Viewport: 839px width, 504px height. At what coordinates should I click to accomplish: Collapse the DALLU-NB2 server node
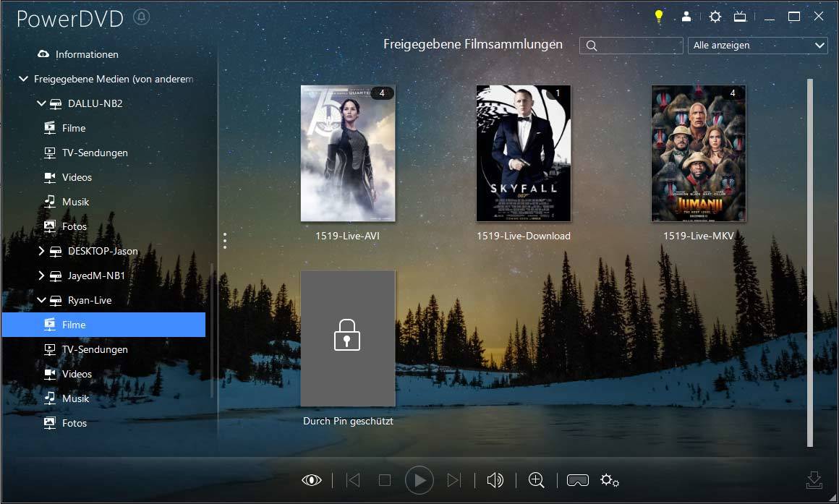(x=41, y=103)
